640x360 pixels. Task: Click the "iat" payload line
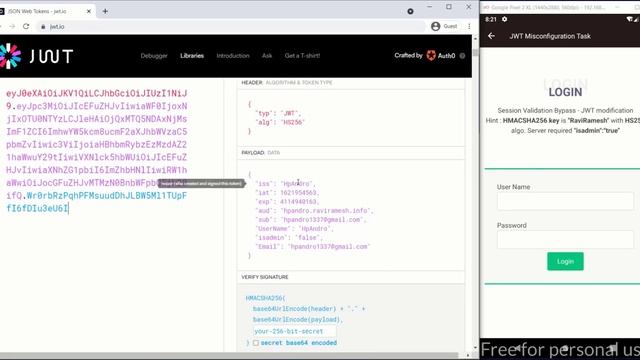click(287, 193)
